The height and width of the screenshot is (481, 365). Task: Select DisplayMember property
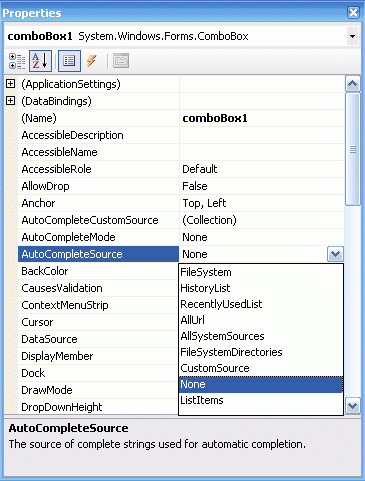[x=99, y=356]
